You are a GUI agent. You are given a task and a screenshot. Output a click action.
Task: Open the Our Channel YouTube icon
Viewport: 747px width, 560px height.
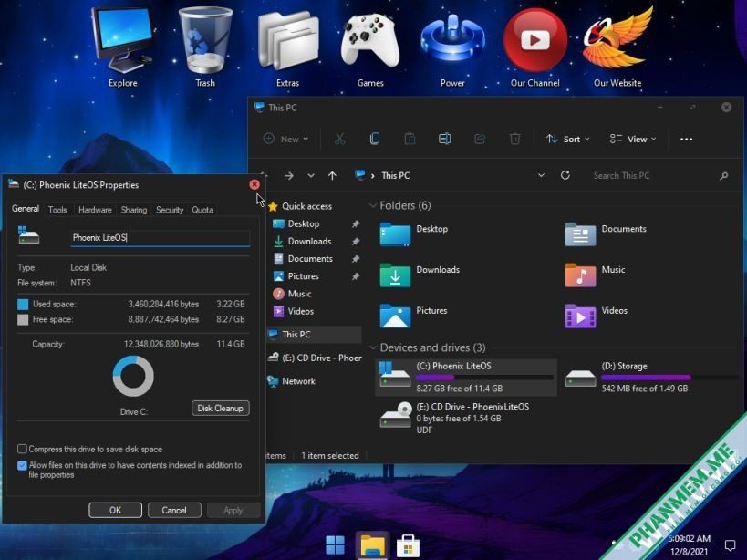click(535, 47)
